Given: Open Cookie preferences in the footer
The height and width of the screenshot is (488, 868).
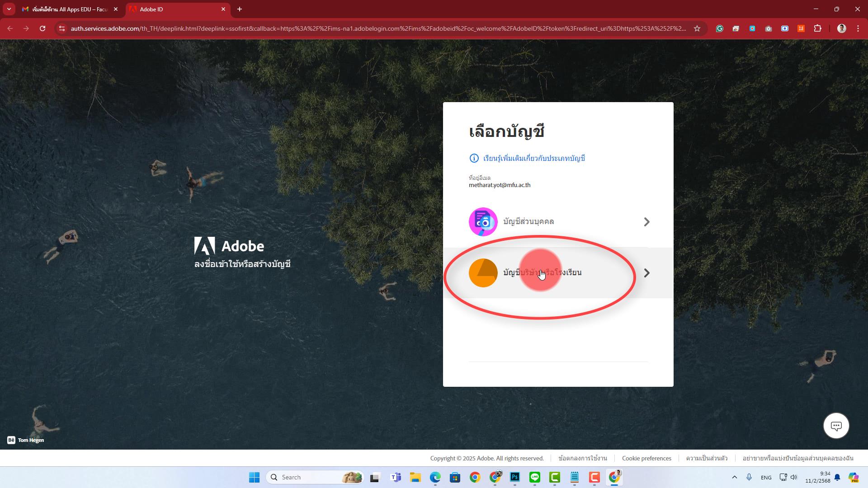Looking at the screenshot, I should 646,458.
